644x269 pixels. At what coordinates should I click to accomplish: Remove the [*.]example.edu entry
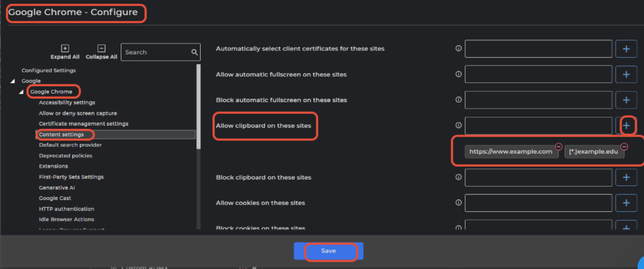pyautogui.click(x=624, y=146)
